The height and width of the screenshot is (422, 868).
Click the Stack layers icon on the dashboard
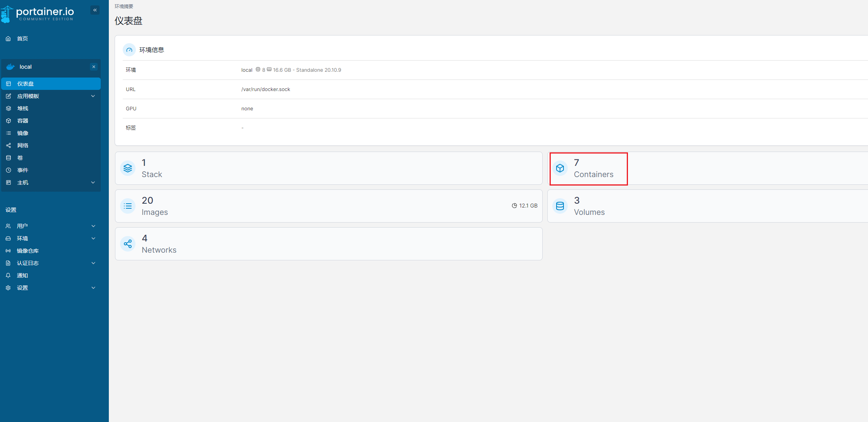pyautogui.click(x=128, y=168)
